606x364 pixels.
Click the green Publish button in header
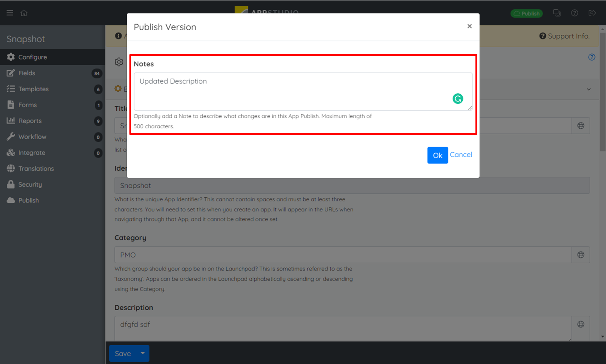527,13
